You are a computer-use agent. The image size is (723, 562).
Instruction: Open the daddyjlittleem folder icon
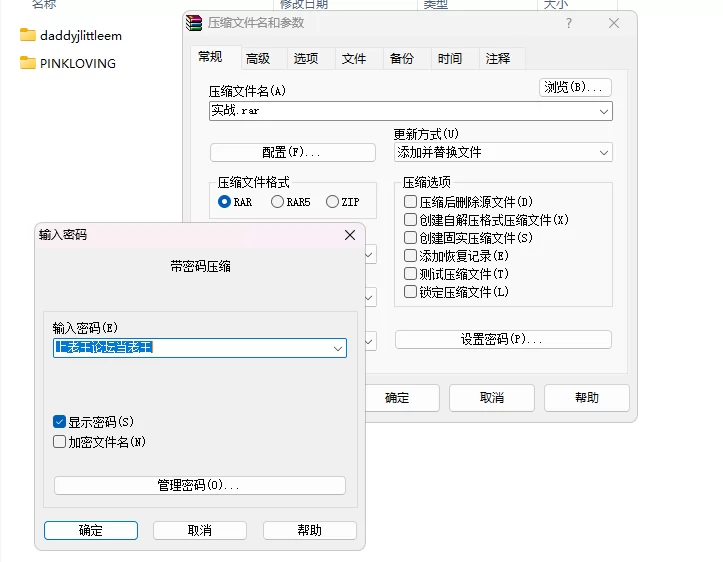(x=28, y=35)
